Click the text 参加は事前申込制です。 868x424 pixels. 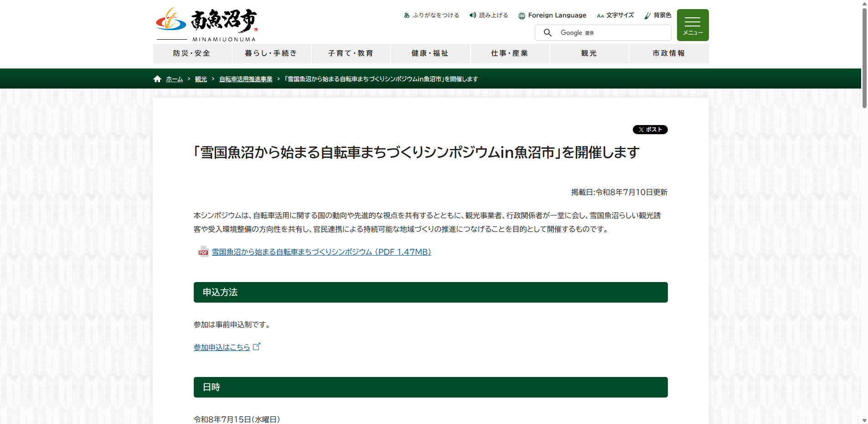[233, 325]
